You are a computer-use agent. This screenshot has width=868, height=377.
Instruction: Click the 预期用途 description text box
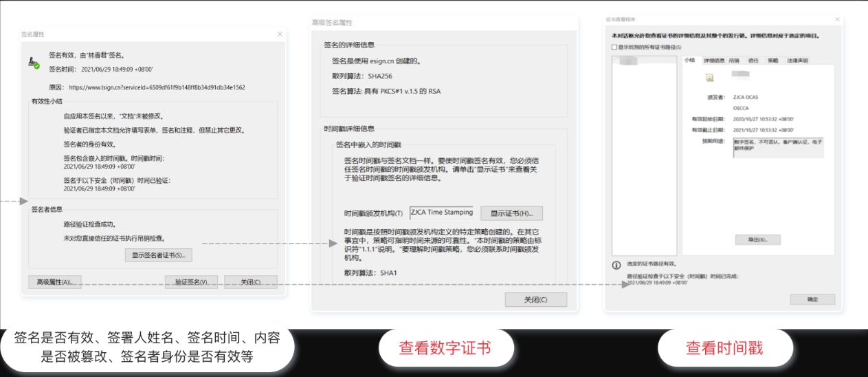[778, 148]
